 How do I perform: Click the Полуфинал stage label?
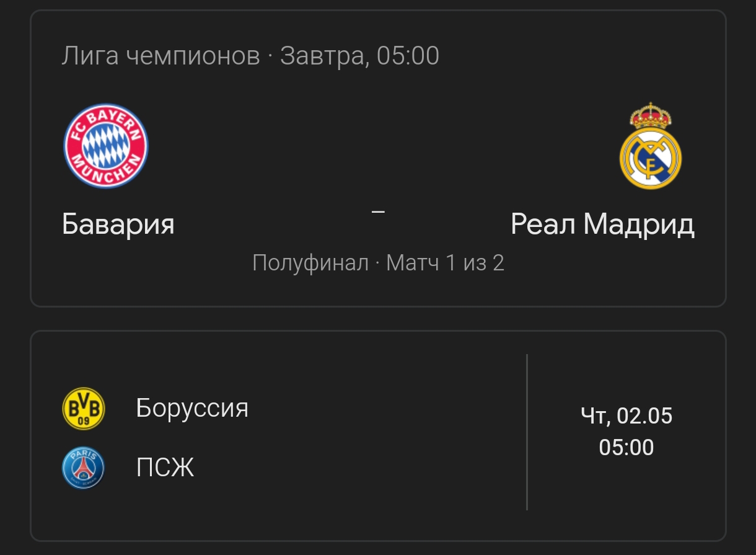310,263
